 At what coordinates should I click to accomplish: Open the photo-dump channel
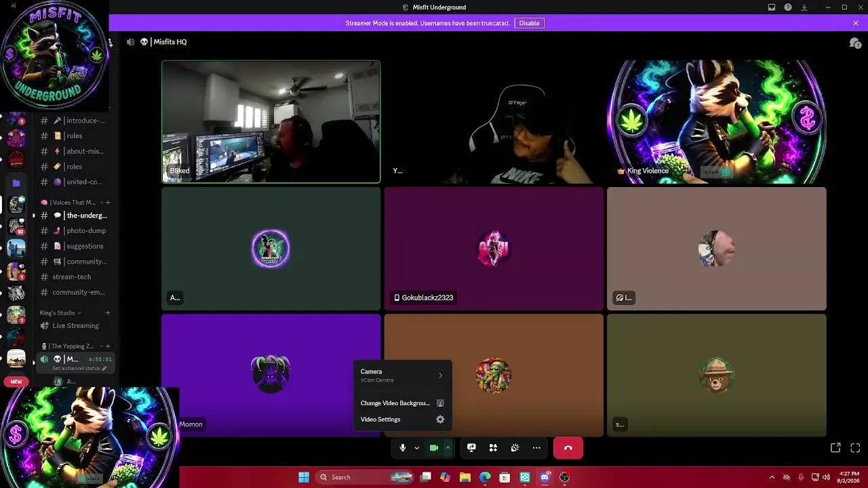tap(73, 231)
